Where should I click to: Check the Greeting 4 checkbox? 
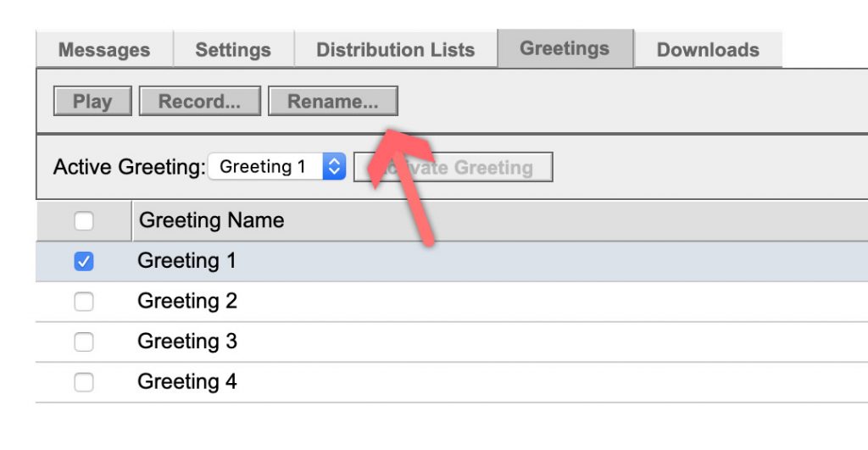[x=84, y=382]
